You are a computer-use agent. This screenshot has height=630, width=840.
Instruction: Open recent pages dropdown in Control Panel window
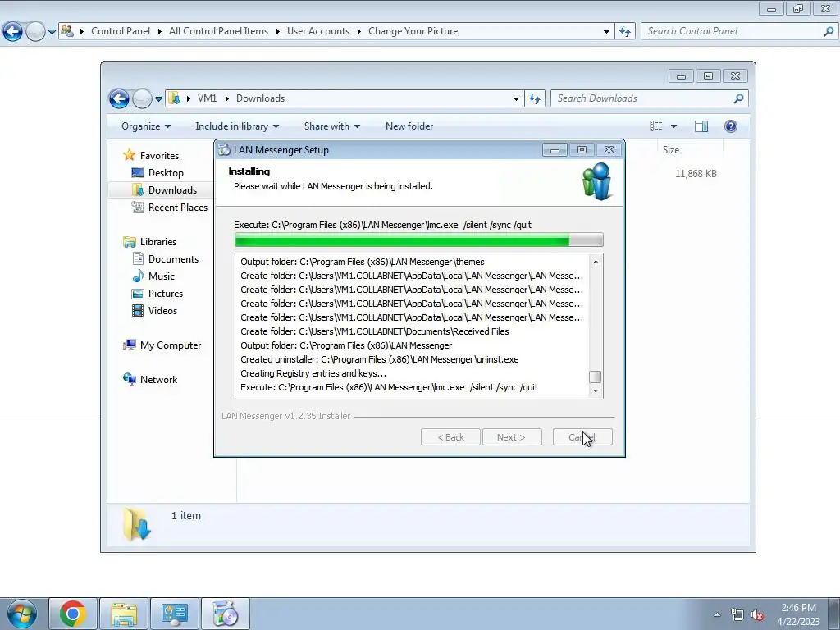coord(52,32)
